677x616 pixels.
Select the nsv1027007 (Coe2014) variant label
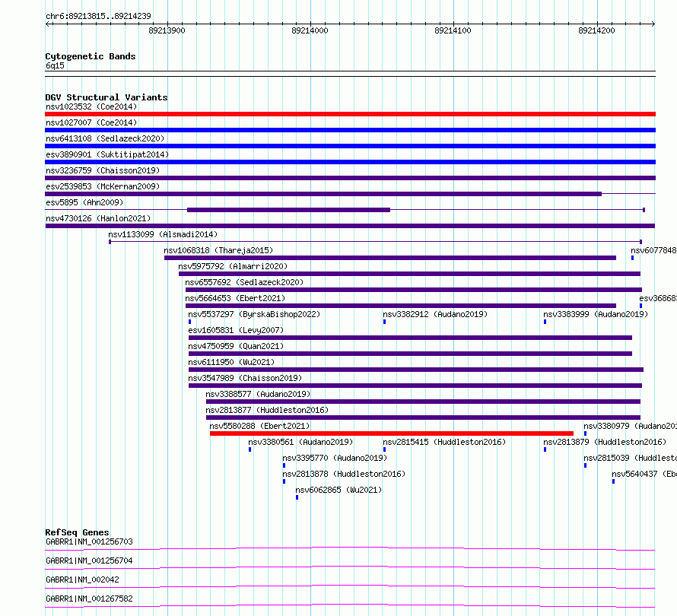tap(91, 122)
